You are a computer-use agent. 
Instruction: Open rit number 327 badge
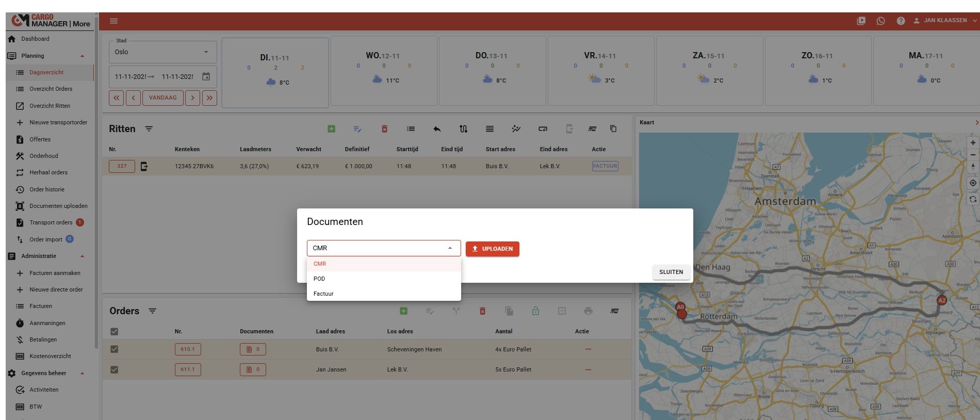[122, 166]
